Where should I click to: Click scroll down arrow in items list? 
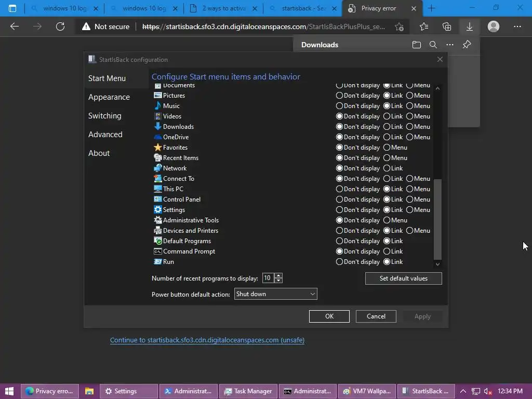click(x=437, y=264)
